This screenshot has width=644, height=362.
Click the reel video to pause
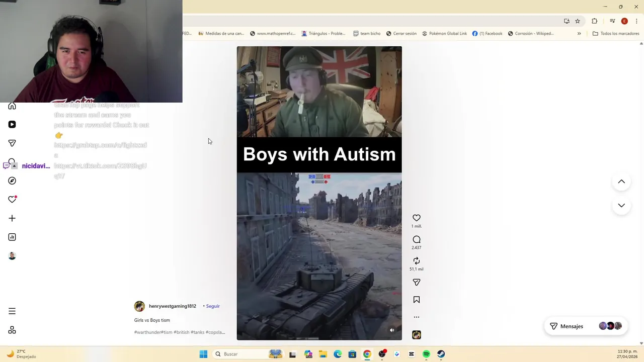coord(319,193)
